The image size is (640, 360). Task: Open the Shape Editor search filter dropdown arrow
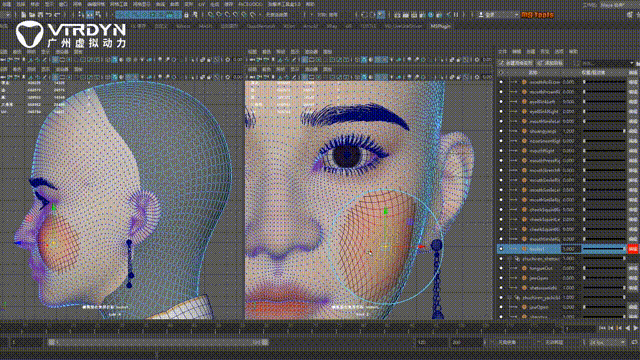632,63
